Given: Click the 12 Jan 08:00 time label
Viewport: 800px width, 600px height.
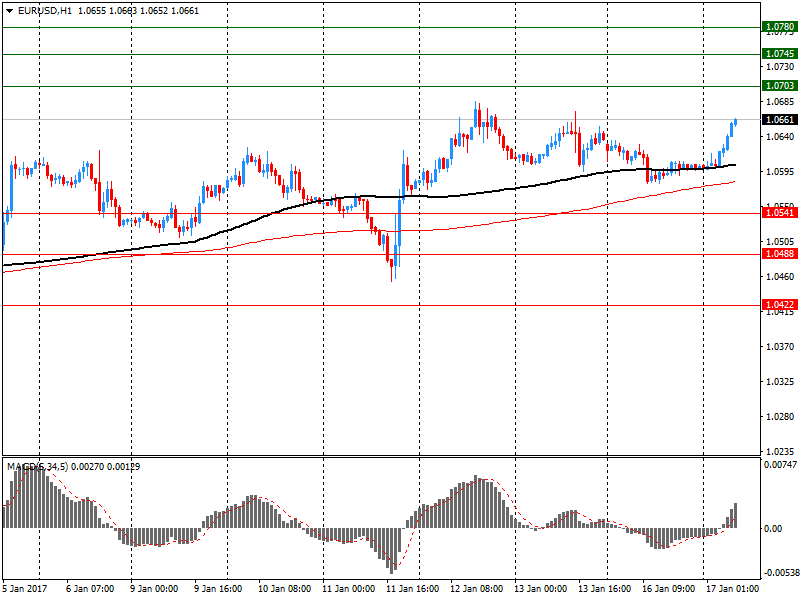Looking at the screenshot, I should pos(477,589).
